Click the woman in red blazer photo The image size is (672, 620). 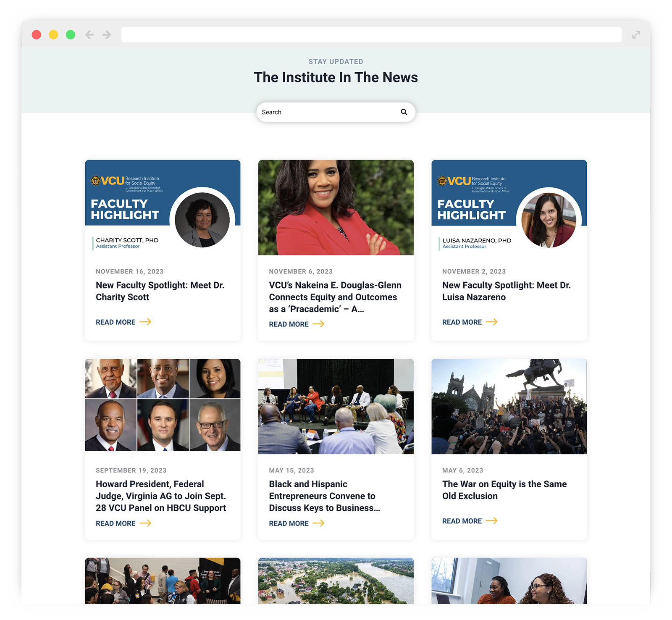(x=336, y=208)
